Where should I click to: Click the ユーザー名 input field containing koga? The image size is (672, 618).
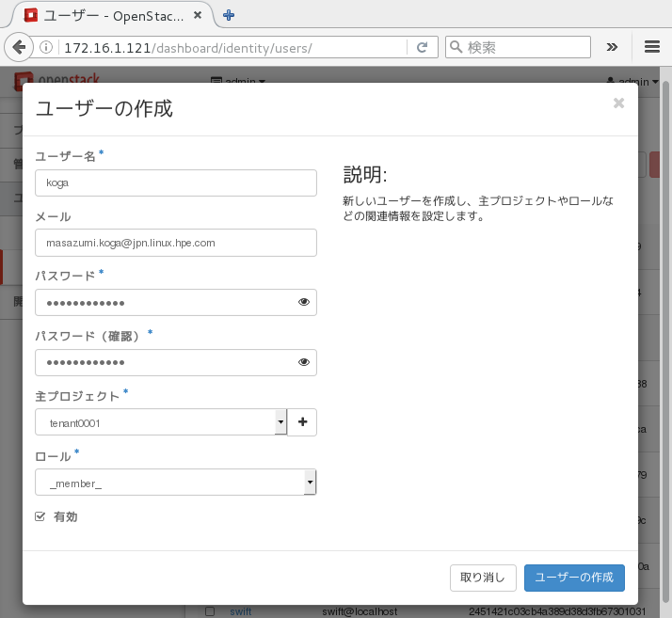(175, 182)
